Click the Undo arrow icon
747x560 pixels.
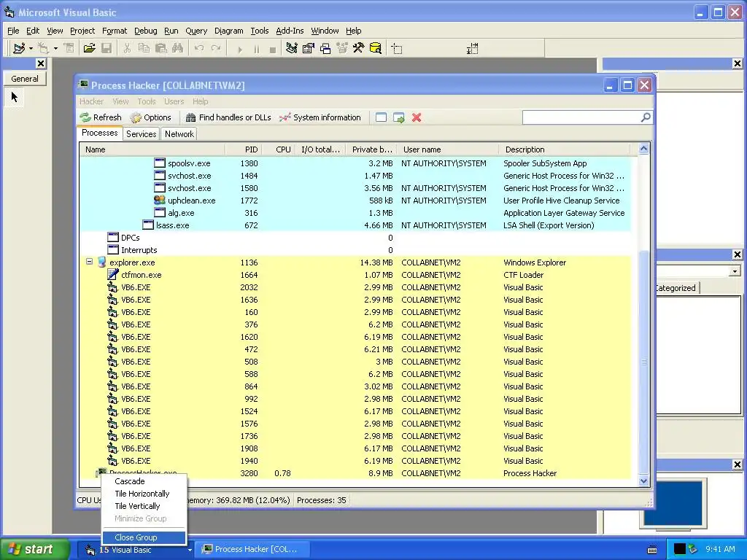199,48
